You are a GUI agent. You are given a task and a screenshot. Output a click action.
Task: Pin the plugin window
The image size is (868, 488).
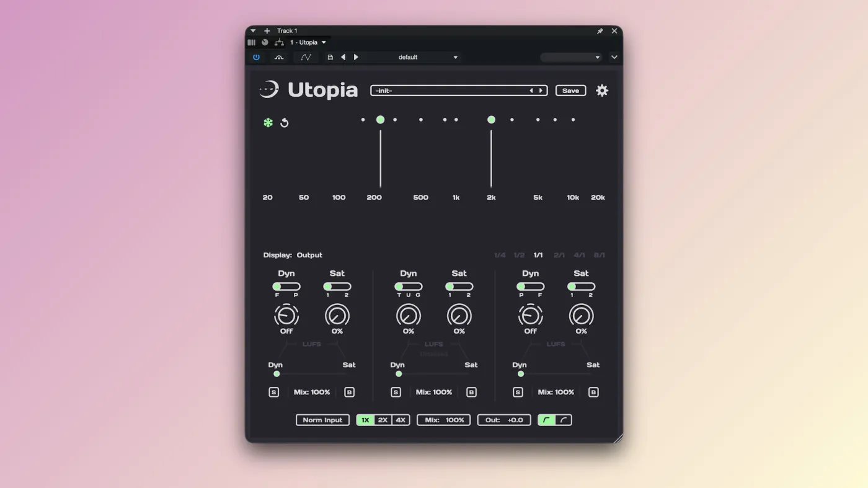pyautogui.click(x=600, y=31)
